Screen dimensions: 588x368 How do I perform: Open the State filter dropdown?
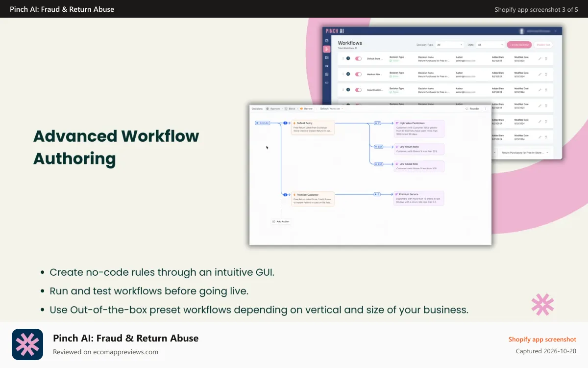pos(490,45)
